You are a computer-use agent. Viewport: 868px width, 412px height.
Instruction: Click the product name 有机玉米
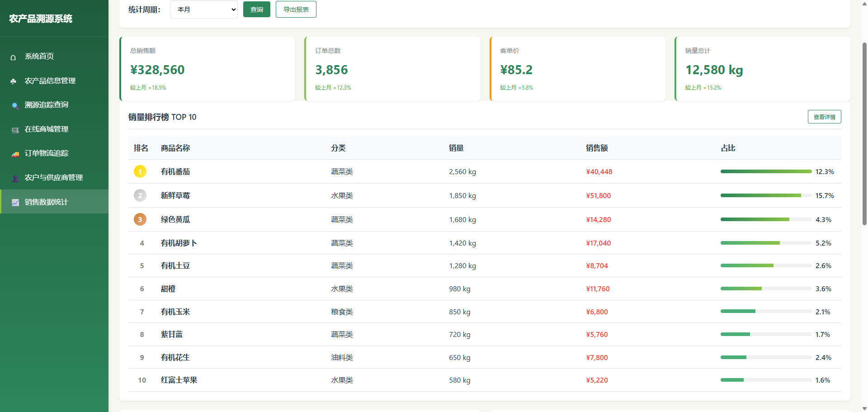click(175, 312)
